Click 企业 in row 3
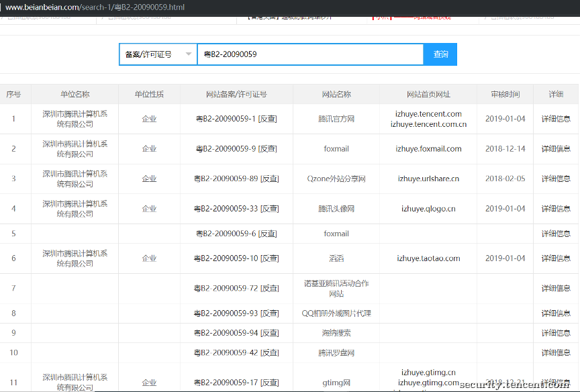This screenshot has width=580, height=392. (x=149, y=179)
